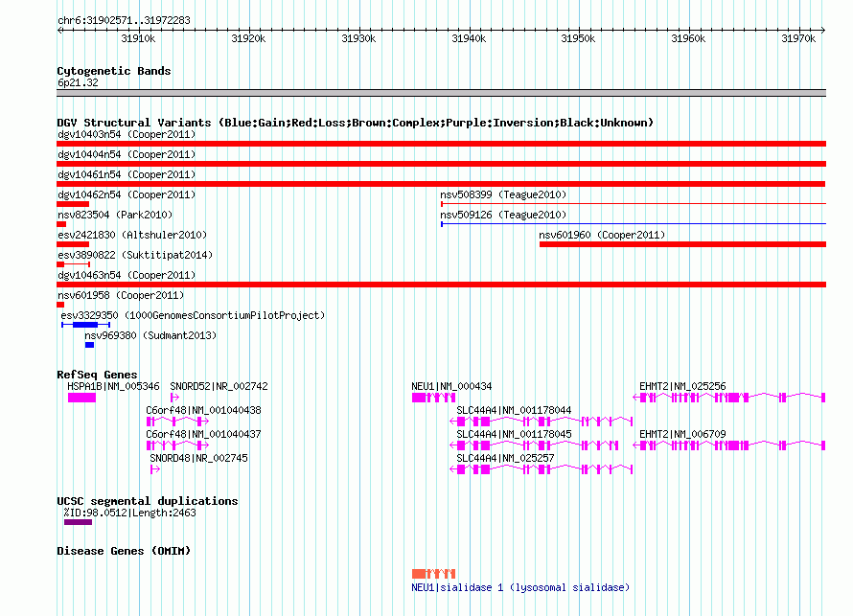Image resolution: width=853 pixels, height=616 pixels.
Task: Click the thin blue line under nsv509126
Action: pos(634,224)
